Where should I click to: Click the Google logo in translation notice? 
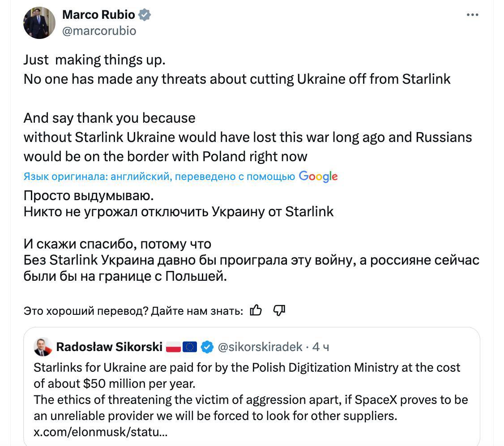click(318, 176)
